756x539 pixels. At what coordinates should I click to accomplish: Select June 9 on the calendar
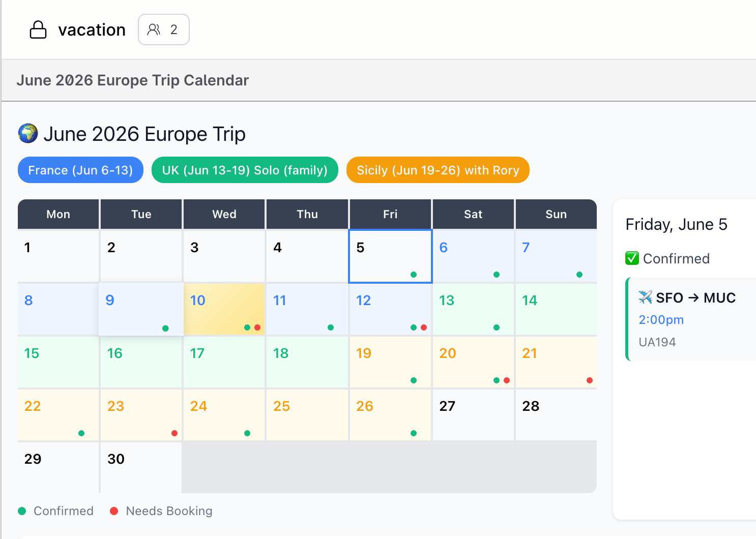coord(141,309)
